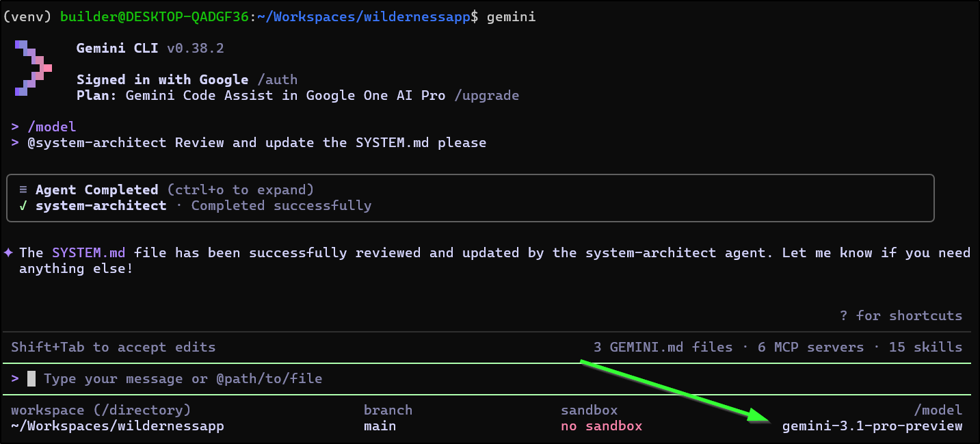
Task: Click the Shift+Tab to accept edits hint
Action: pyautogui.click(x=113, y=348)
